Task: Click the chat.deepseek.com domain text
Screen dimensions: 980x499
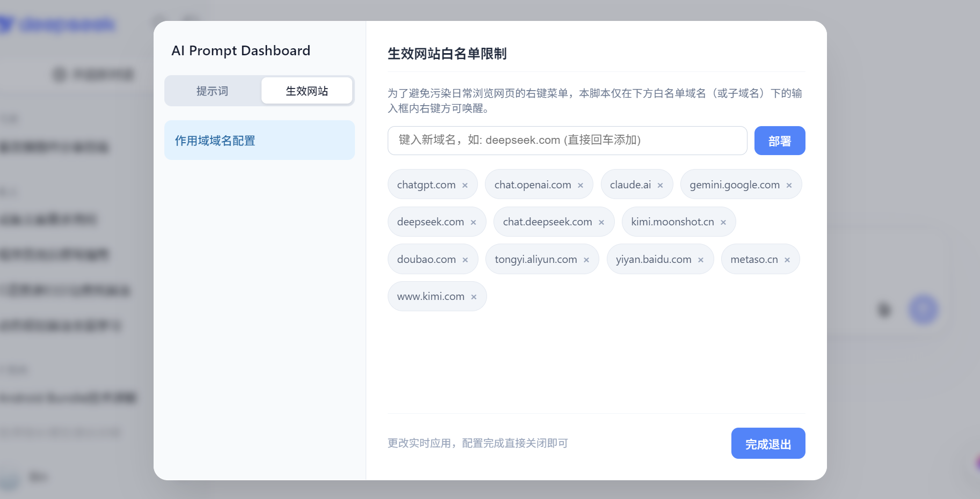Action: coord(548,222)
